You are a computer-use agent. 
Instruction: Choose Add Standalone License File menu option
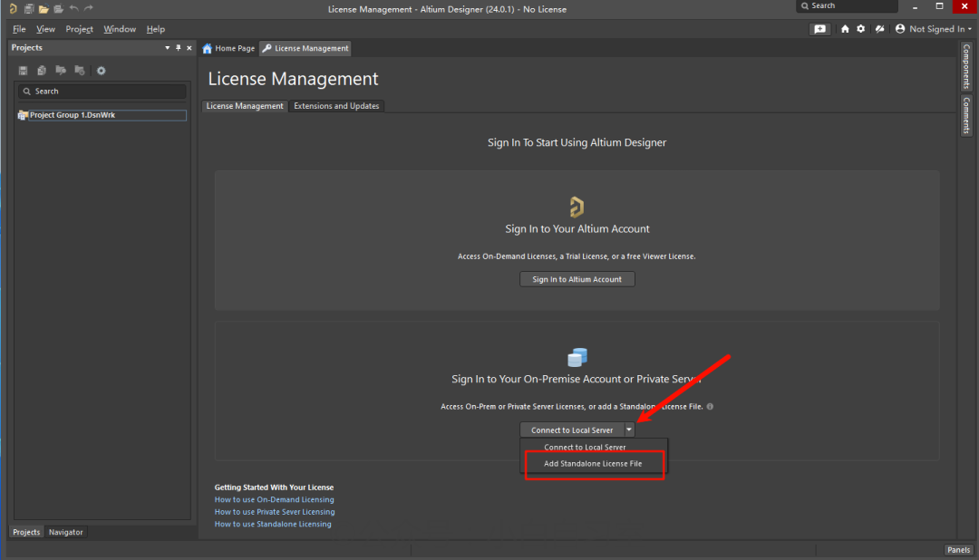594,464
